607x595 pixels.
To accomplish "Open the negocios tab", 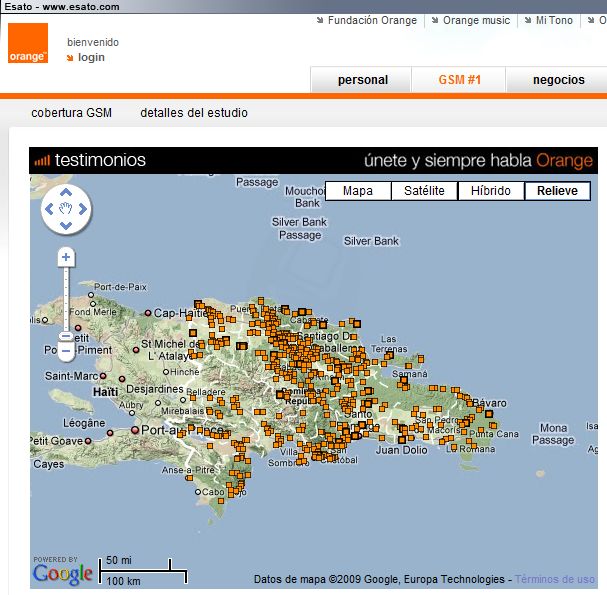I will click(558, 80).
